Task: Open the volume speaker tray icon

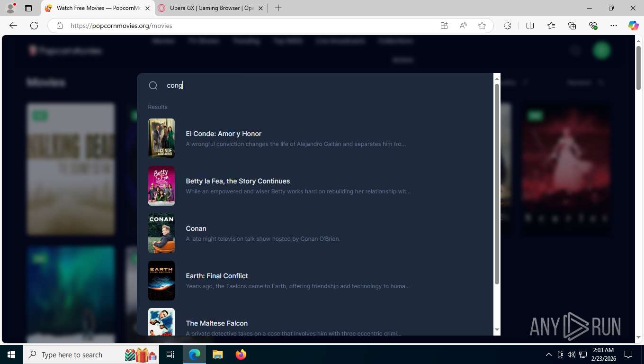Action: click(x=571, y=355)
